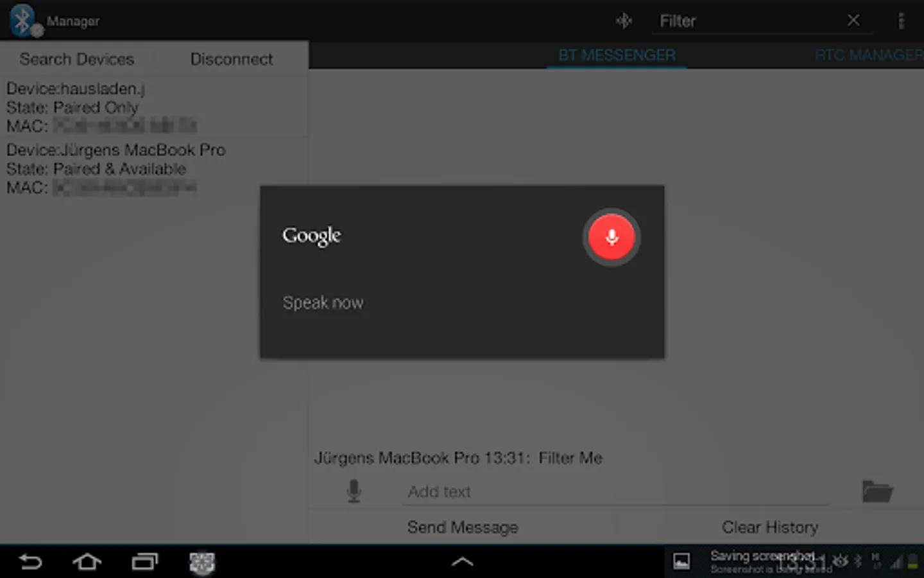Tap the Bluetooth Manager app icon
Viewport: 924px width, 578px height.
[24, 21]
